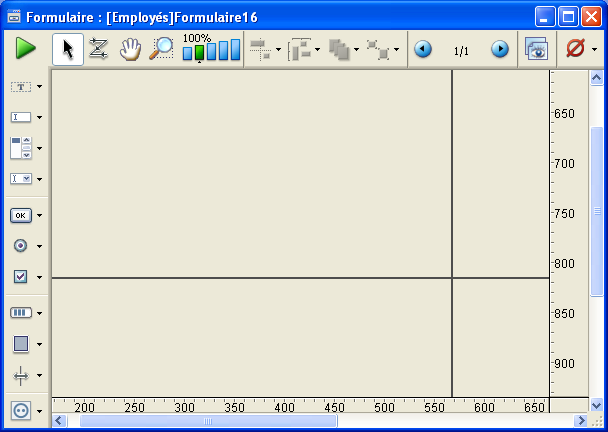Expand the rectangle shape tool dropdown arrow

click(39, 344)
